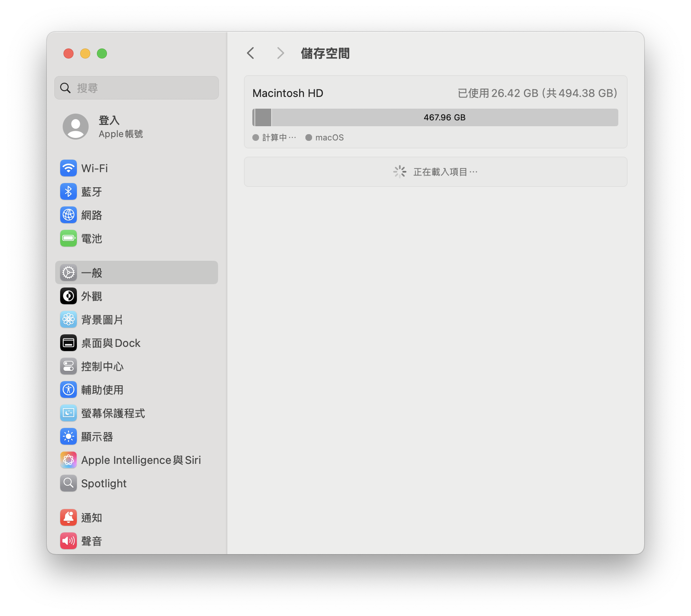This screenshot has width=691, height=616.
Task: Open 顯示器 in the sidebar
Action: coord(97,437)
